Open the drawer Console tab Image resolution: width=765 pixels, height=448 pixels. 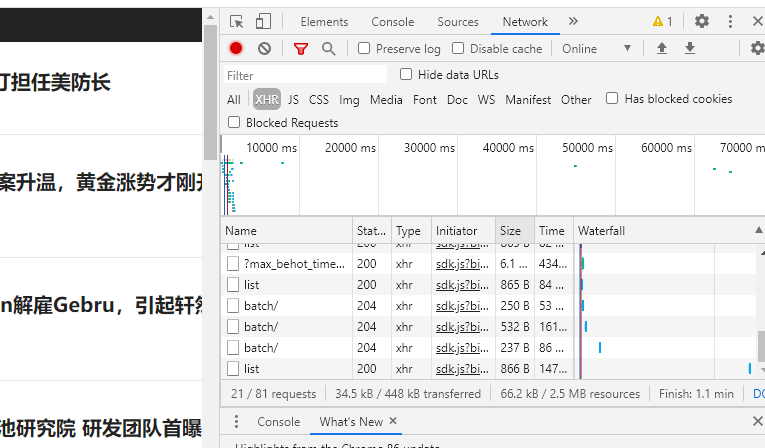click(279, 421)
